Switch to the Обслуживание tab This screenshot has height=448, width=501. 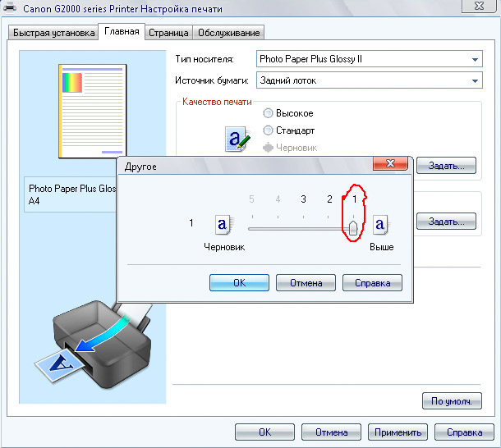pyautogui.click(x=229, y=33)
